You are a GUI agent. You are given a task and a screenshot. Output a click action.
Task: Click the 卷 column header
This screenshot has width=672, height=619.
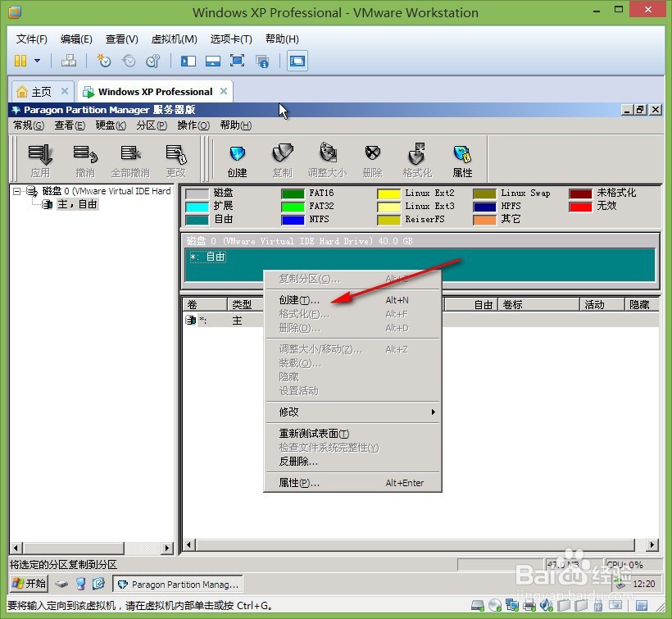205,304
